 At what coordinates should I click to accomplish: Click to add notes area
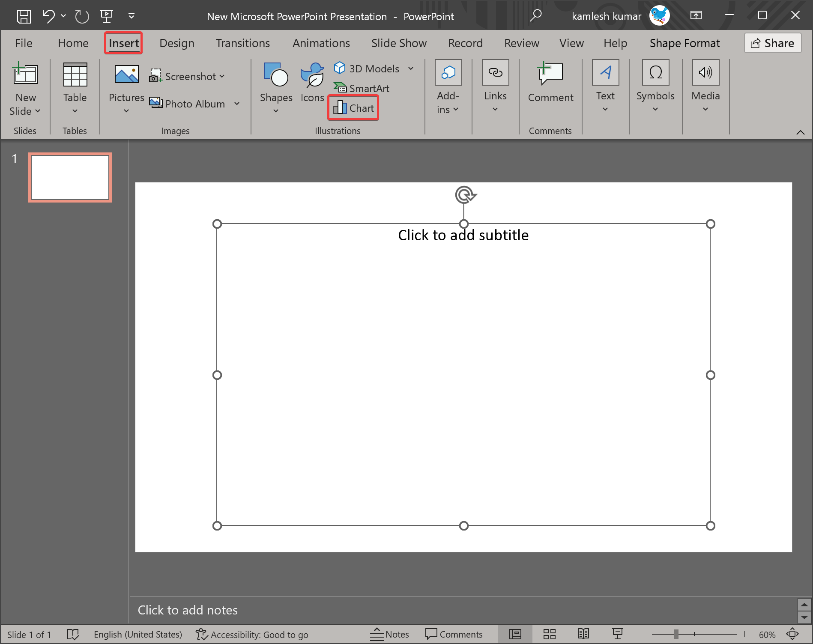[x=463, y=610]
